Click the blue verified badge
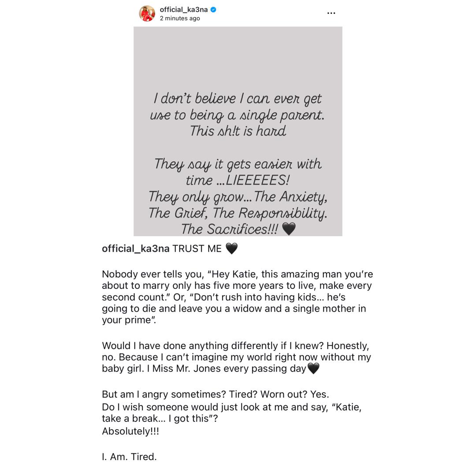This screenshot has height=476, width=476. [x=213, y=9]
